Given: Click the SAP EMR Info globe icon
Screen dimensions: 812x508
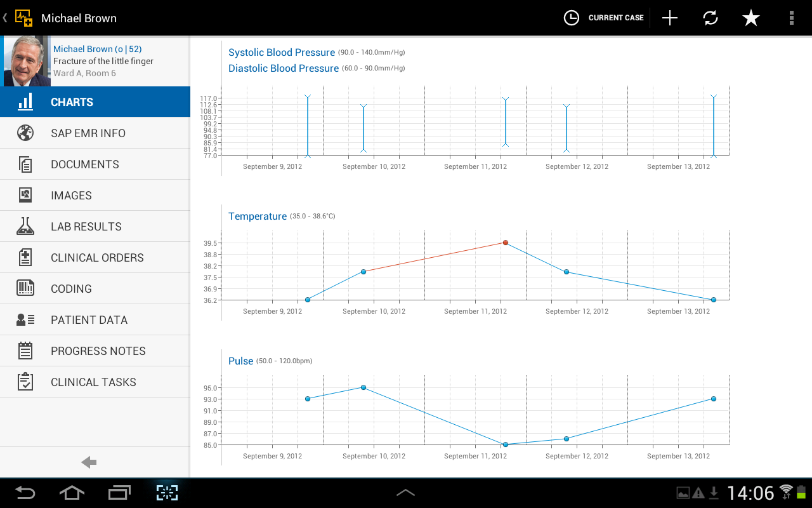Looking at the screenshot, I should (25, 133).
